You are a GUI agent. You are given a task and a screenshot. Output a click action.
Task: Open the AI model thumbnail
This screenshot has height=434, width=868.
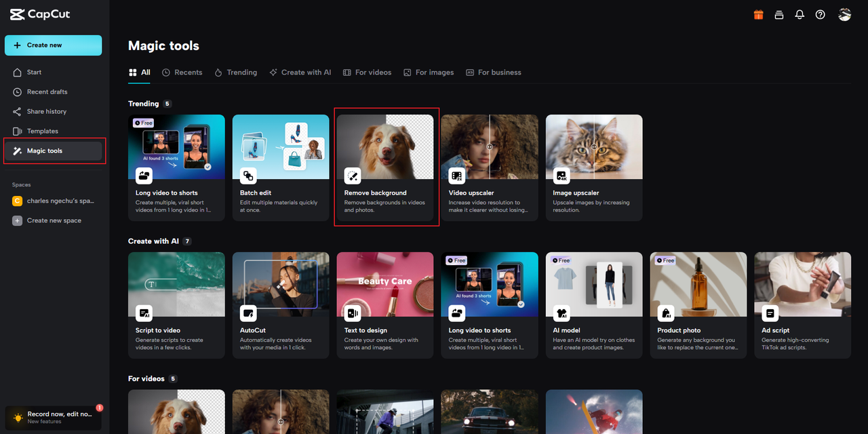pos(594,284)
